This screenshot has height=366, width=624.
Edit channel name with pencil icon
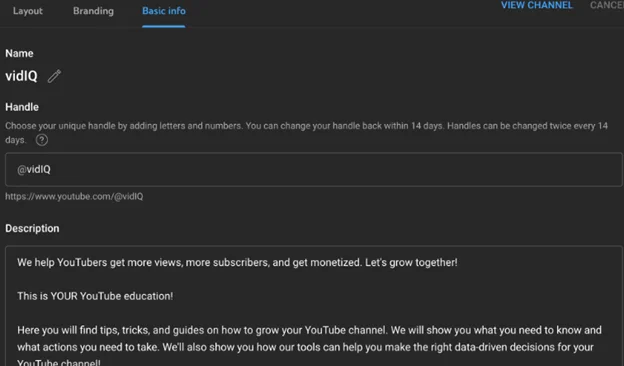(x=55, y=76)
